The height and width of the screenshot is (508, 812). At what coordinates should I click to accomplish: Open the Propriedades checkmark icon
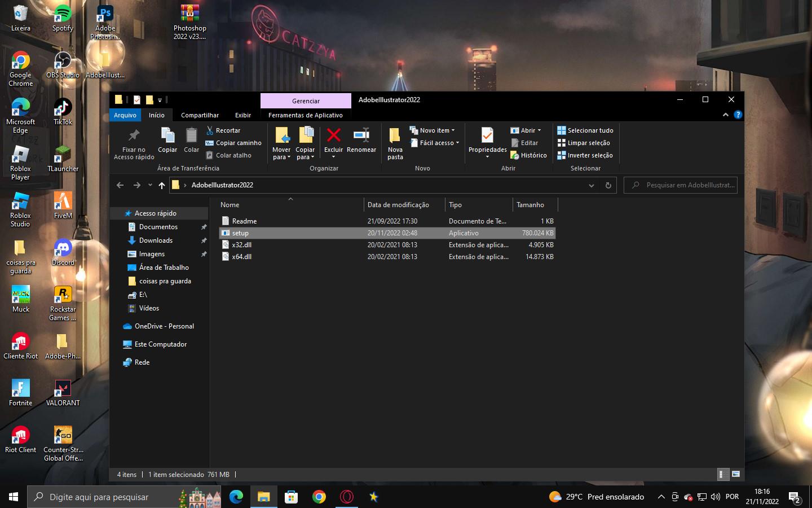(487, 135)
